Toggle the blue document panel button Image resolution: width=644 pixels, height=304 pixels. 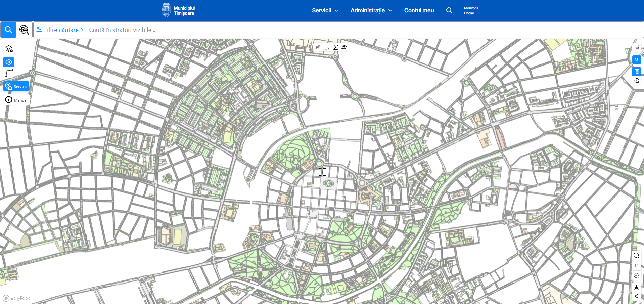pos(637,72)
